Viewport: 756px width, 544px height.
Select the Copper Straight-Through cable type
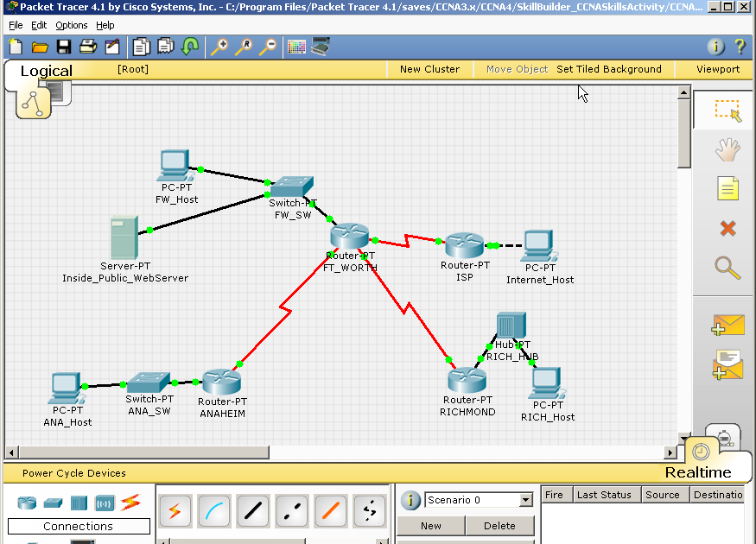tap(252, 511)
